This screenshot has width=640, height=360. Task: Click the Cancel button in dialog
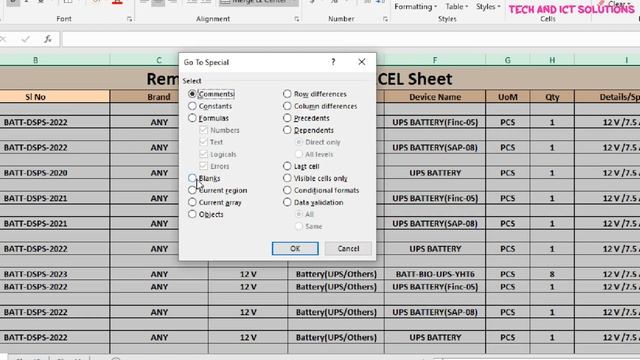coord(348,249)
